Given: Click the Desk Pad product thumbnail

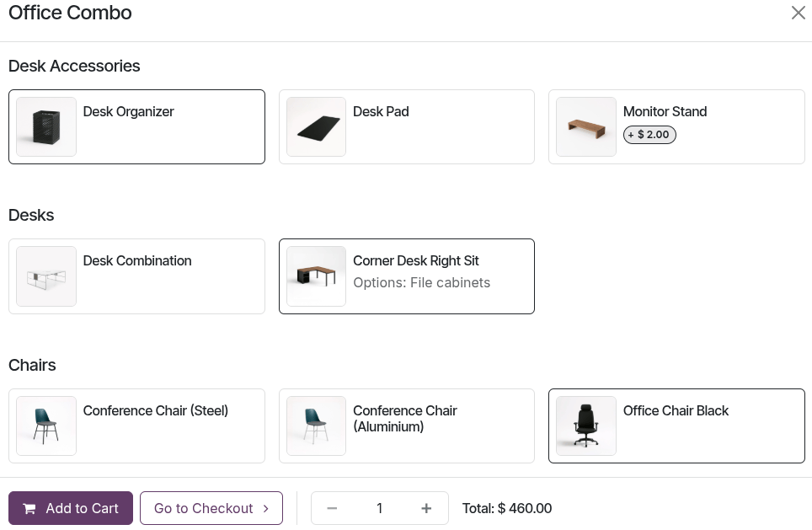Looking at the screenshot, I should pos(316,126).
